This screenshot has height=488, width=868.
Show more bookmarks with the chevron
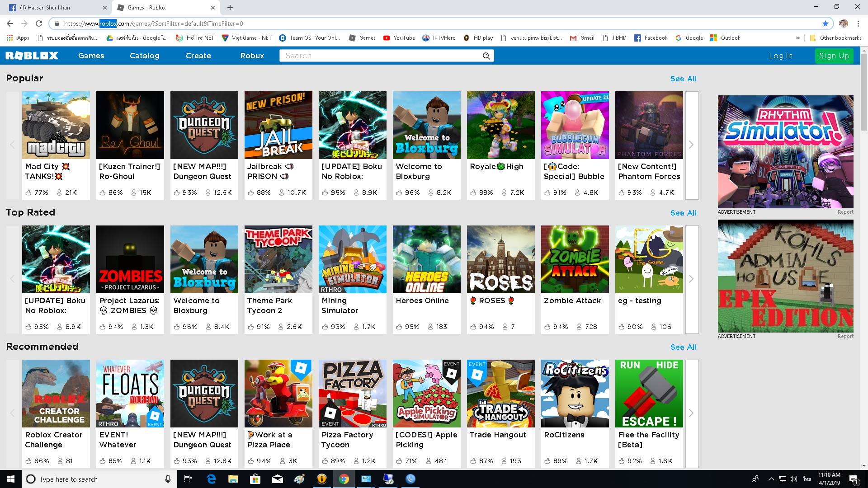797,38
